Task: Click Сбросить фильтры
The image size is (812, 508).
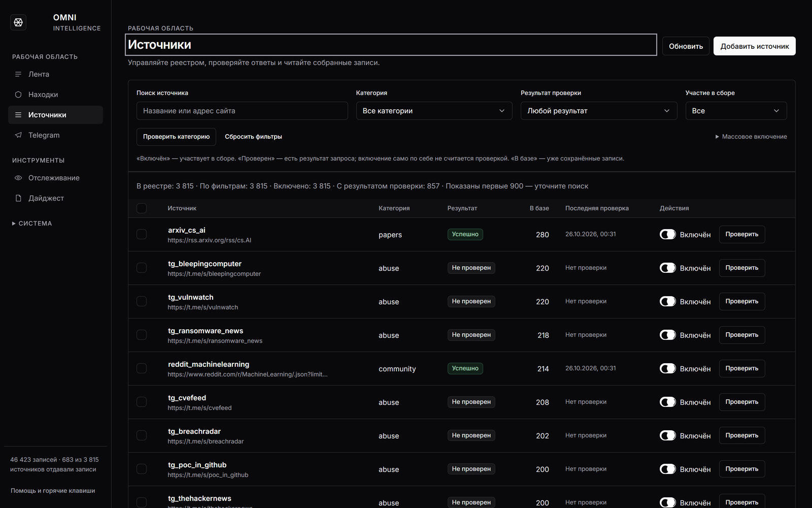Action: click(x=253, y=137)
